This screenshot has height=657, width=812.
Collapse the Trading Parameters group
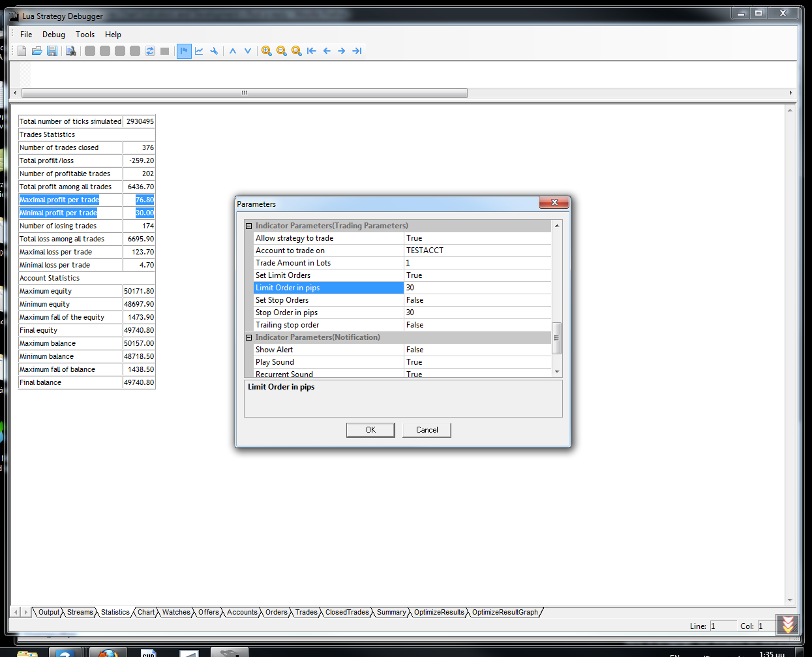248,226
